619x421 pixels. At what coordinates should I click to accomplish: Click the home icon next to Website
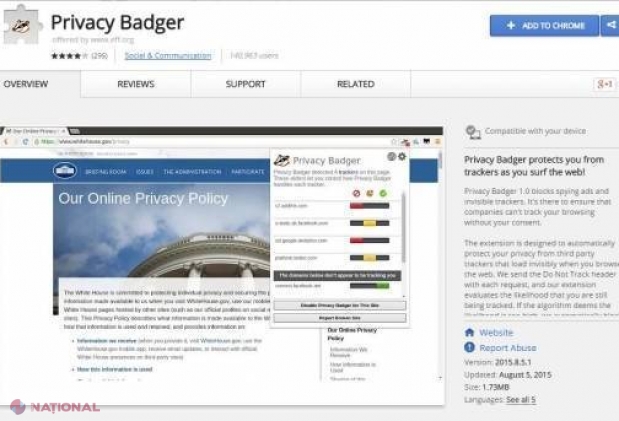pyautogui.click(x=469, y=332)
